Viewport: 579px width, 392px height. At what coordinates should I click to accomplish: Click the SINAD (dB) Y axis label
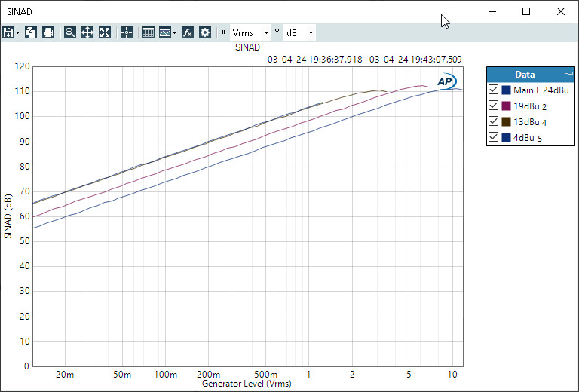pyautogui.click(x=8, y=216)
